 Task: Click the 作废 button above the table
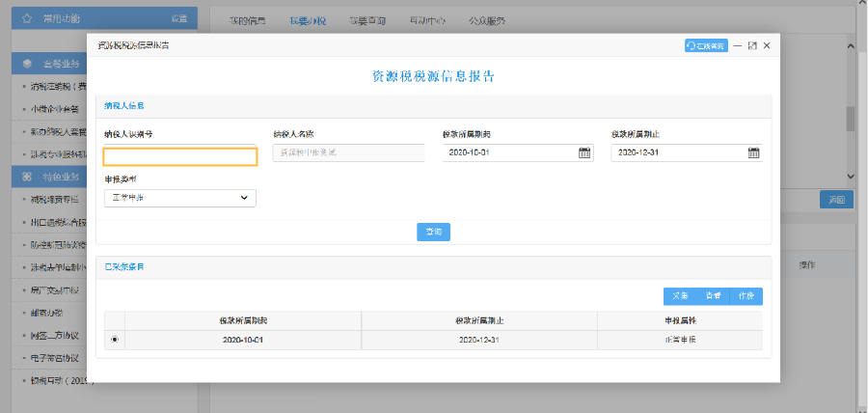click(x=746, y=296)
